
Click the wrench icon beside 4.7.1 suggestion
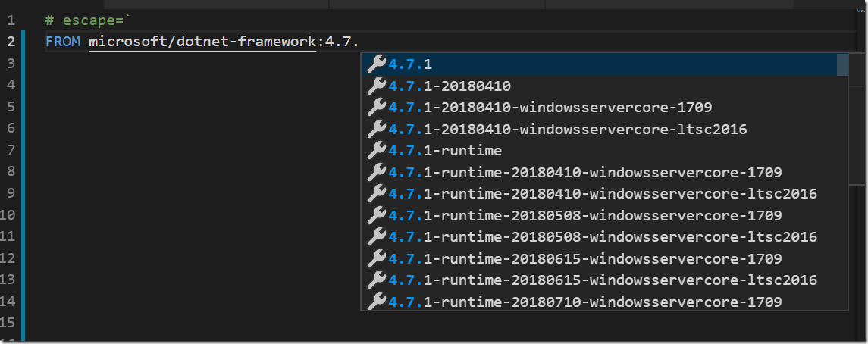pos(377,64)
